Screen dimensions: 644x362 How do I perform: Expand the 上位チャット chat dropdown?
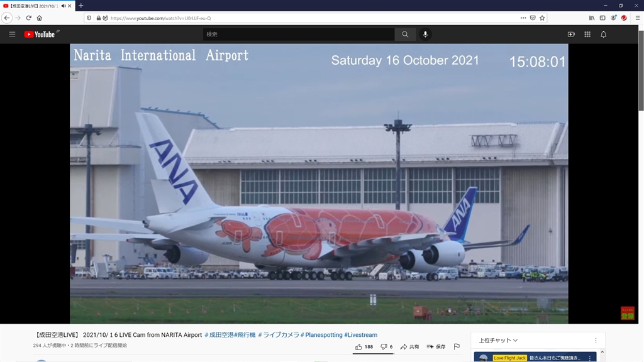498,340
